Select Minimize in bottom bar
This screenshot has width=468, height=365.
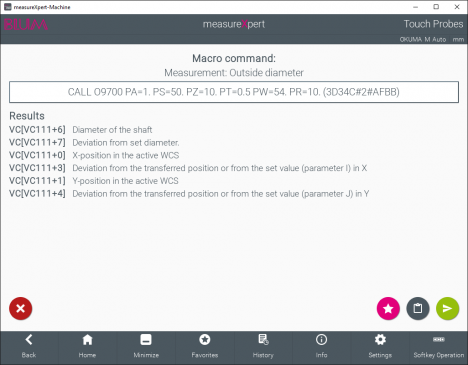click(146, 347)
